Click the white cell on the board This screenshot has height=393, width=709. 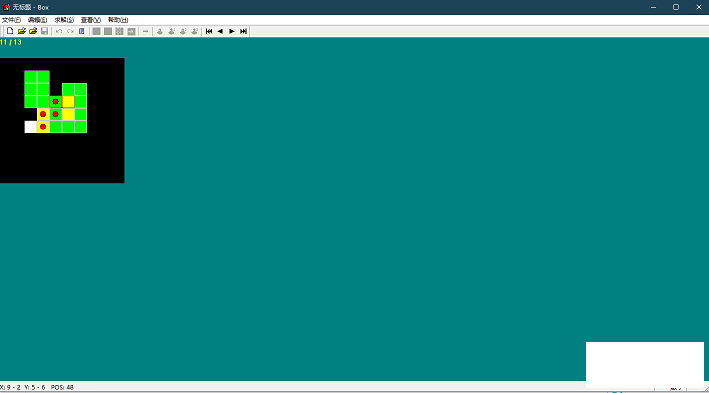[31, 127]
